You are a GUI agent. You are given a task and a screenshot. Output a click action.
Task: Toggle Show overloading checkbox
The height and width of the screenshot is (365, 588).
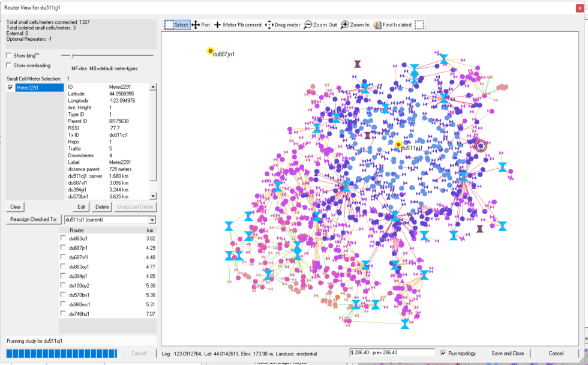(9, 65)
